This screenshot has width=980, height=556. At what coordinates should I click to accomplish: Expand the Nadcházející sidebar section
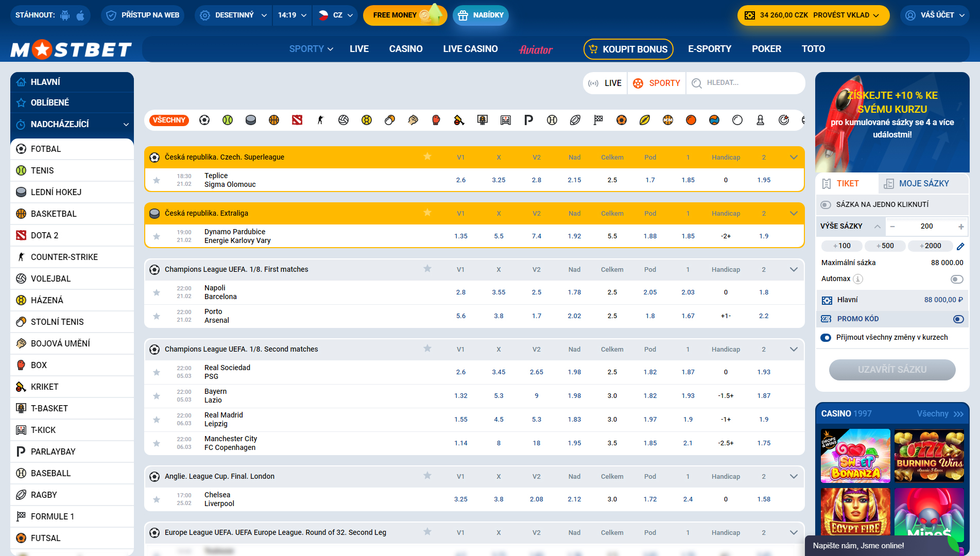point(126,124)
